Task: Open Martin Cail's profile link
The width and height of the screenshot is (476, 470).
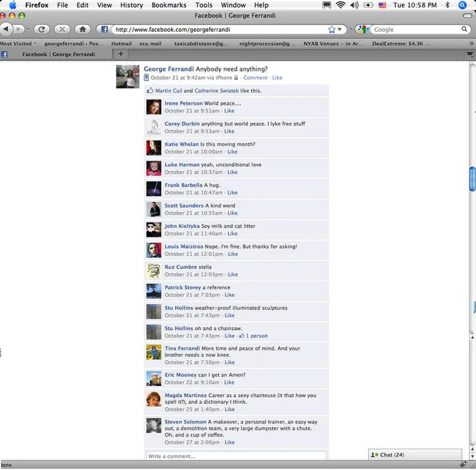Action: pyautogui.click(x=169, y=91)
